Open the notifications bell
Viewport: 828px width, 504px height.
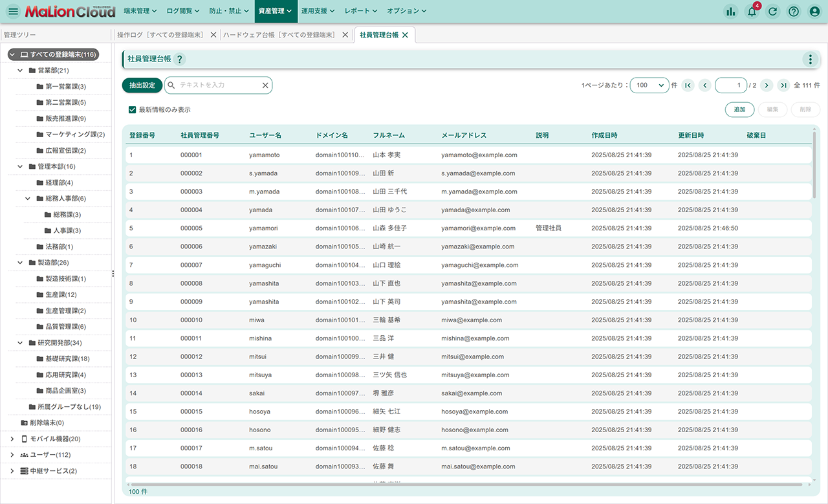tap(752, 11)
